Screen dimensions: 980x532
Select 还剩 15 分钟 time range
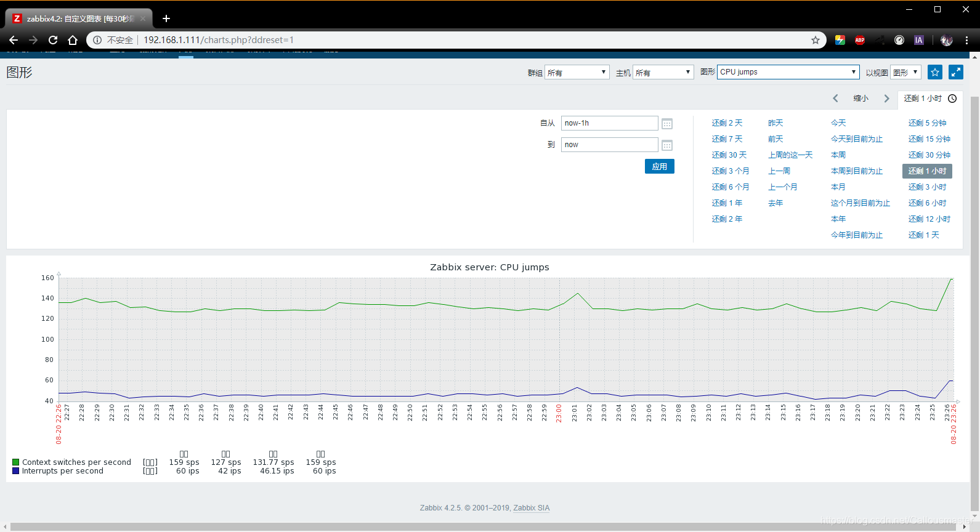click(x=929, y=139)
